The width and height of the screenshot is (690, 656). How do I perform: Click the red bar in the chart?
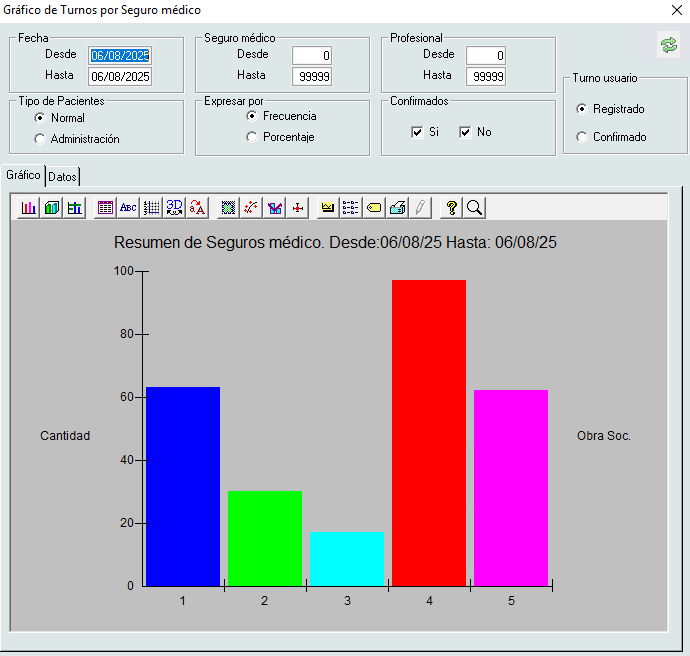pos(428,432)
